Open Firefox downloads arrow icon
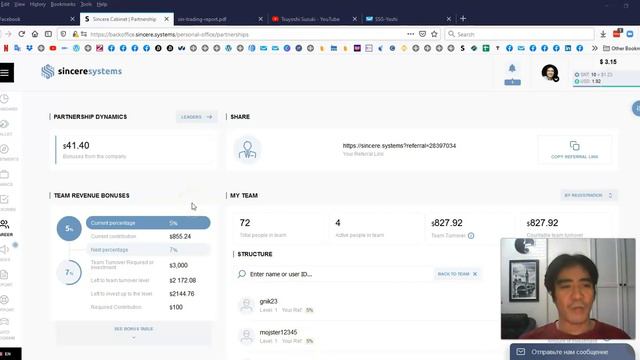640x360 pixels. tap(603, 34)
